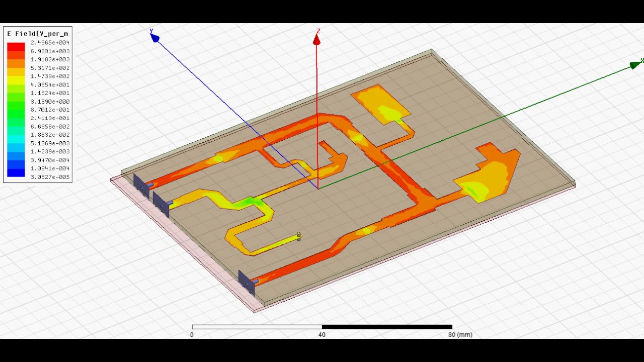Viewport: 644px width, 362px height.
Task: Click legend value 2.4119e-001
Action: (x=50, y=118)
